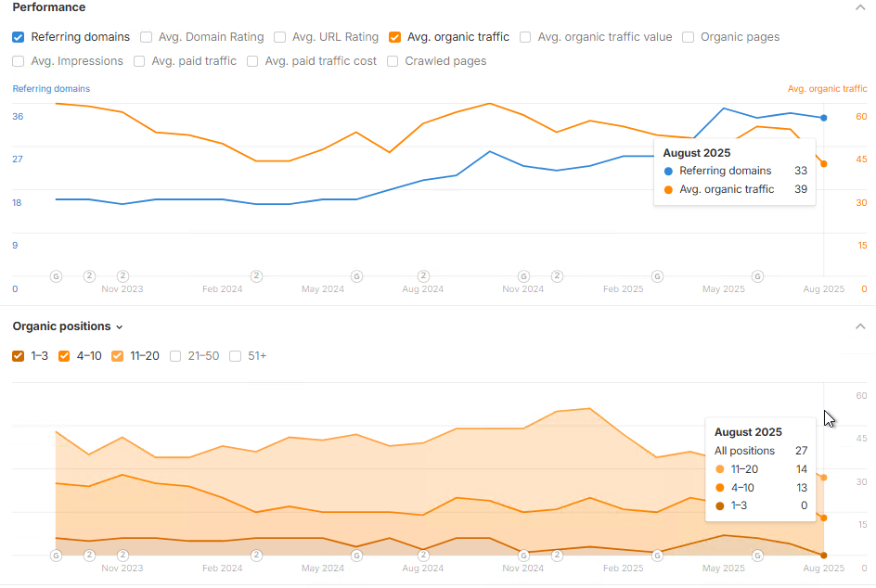The image size is (876, 588).
Task: Enable the 51+ positions checkbox
Action: [x=235, y=356]
